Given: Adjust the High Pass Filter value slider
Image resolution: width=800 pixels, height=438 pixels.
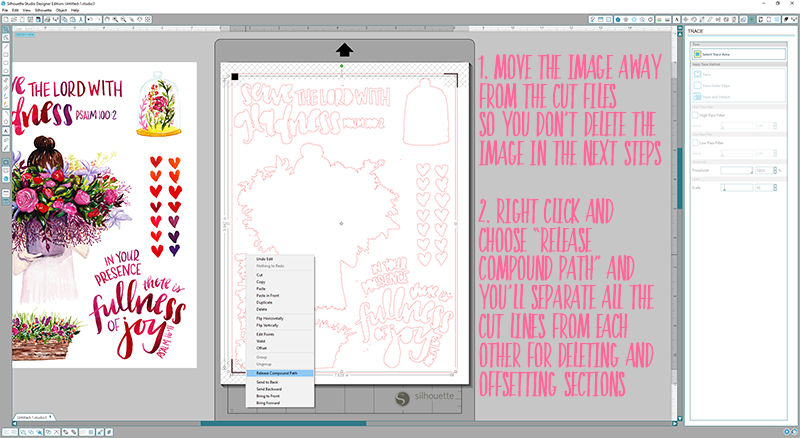Looking at the screenshot, I should click(736, 126).
